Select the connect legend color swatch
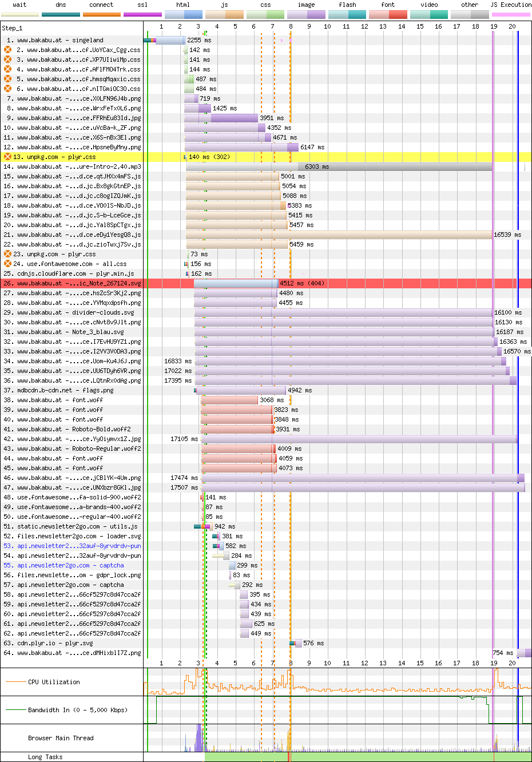This screenshot has height=762, width=532. coord(101,14)
